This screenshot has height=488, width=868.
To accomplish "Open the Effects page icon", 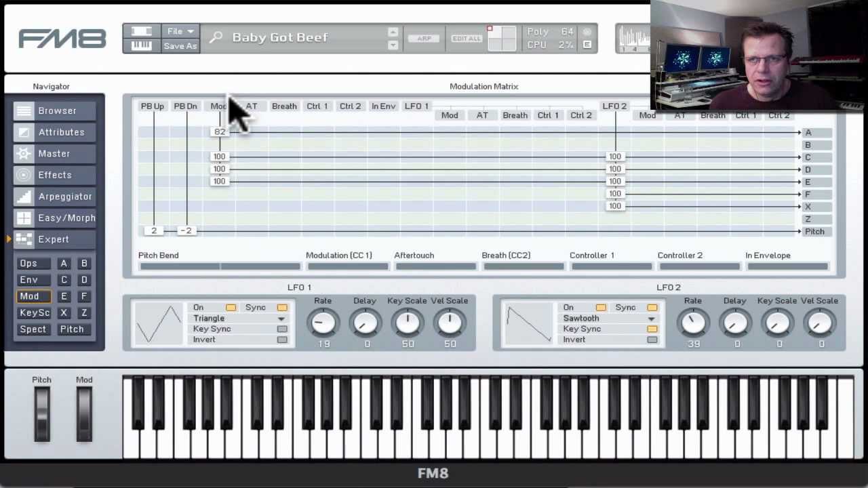I will click(24, 175).
